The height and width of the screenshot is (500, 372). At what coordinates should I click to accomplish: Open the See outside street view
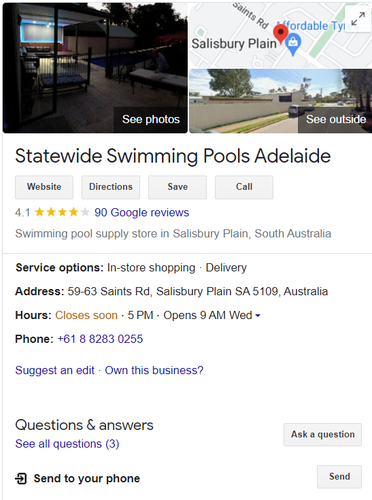point(281,101)
